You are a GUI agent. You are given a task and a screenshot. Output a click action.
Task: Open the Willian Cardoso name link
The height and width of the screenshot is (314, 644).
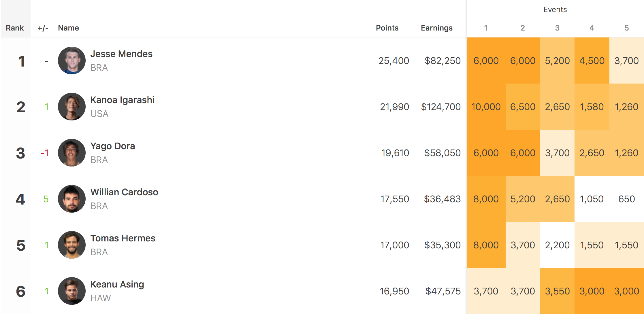[x=124, y=192]
